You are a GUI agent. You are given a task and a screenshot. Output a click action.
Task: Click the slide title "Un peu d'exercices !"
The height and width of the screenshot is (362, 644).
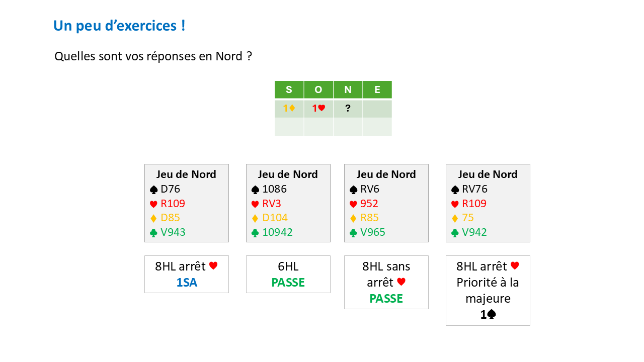click(x=119, y=26)
